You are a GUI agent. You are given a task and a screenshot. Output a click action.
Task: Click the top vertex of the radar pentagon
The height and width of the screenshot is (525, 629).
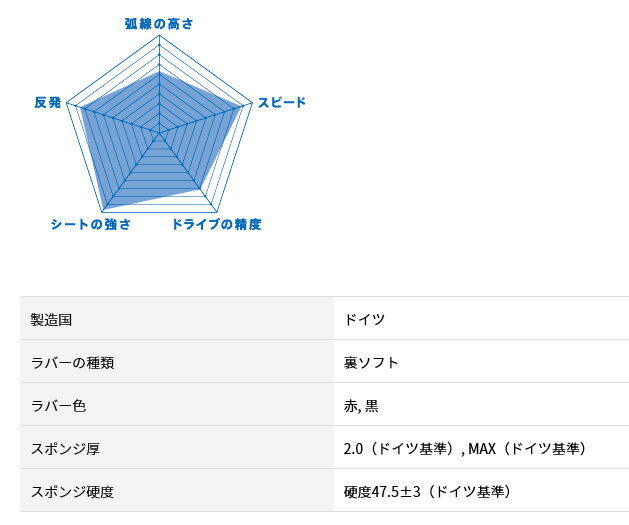[159, 35]
